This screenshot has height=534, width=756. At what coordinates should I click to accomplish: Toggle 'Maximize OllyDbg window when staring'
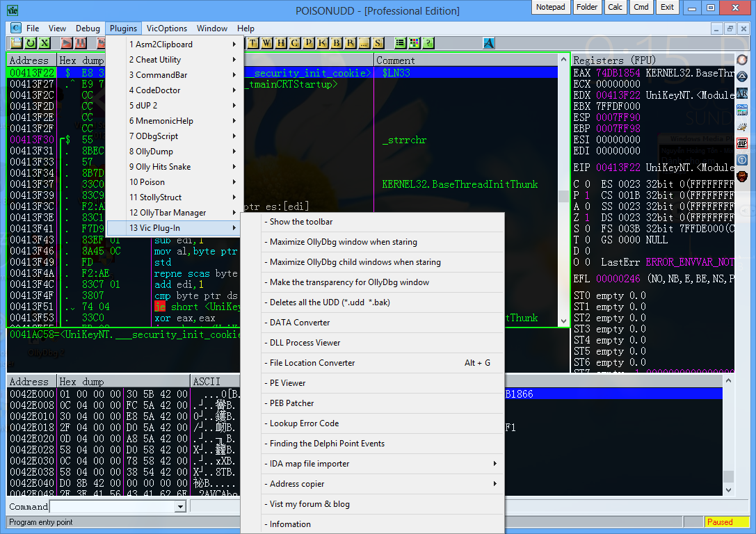pos(382,242)
